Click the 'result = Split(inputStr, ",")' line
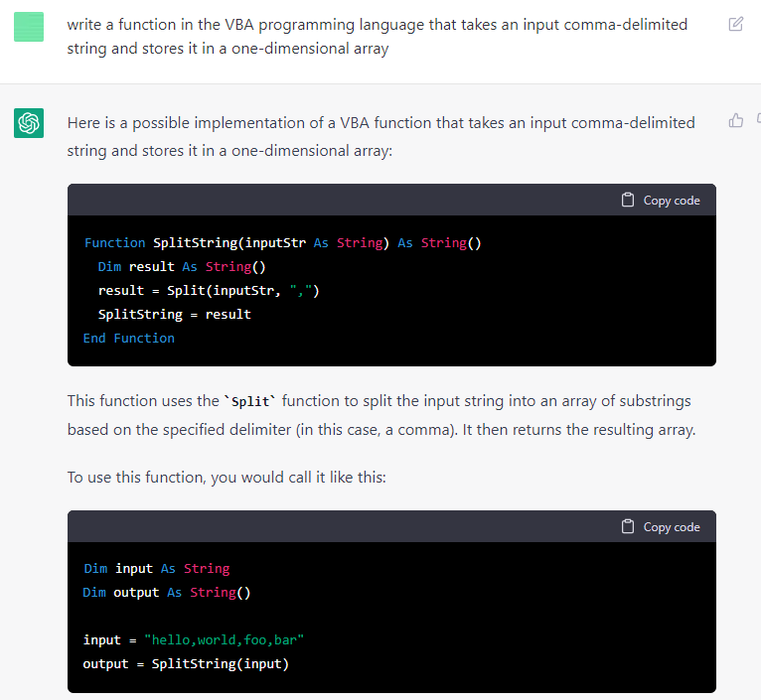Viewport: 761px width, 700px height. click(209, 291)
